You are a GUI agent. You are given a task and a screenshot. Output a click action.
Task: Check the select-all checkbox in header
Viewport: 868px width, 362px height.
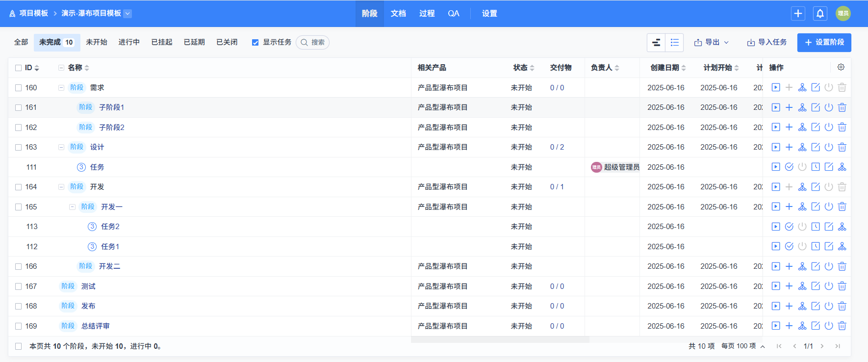18,68
